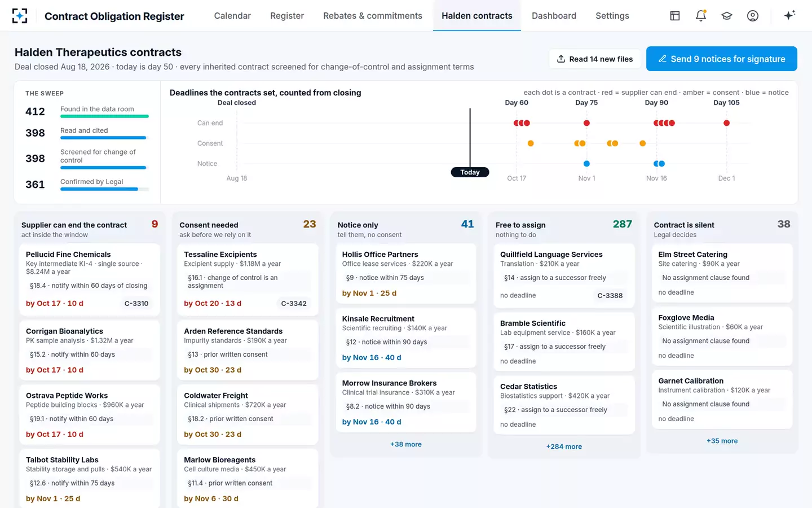Open the Quillfield Language Services card
Viewport: 812px width, 508px height.
[564, 275]
